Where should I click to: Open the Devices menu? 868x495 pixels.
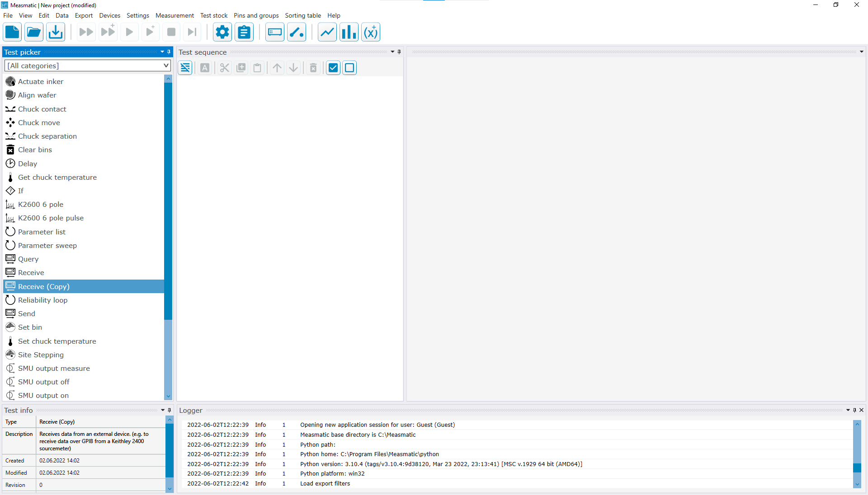point(110,15)
